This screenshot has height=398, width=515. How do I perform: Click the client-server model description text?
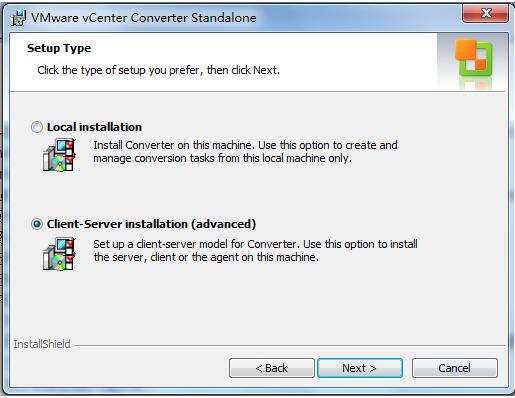(x=255, y=250)
